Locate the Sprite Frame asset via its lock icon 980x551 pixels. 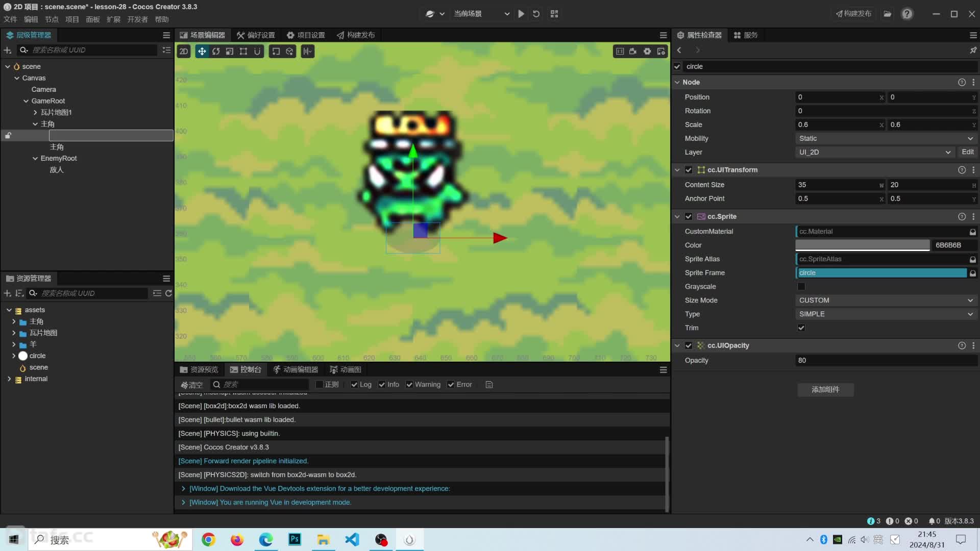tap(973, 273)
